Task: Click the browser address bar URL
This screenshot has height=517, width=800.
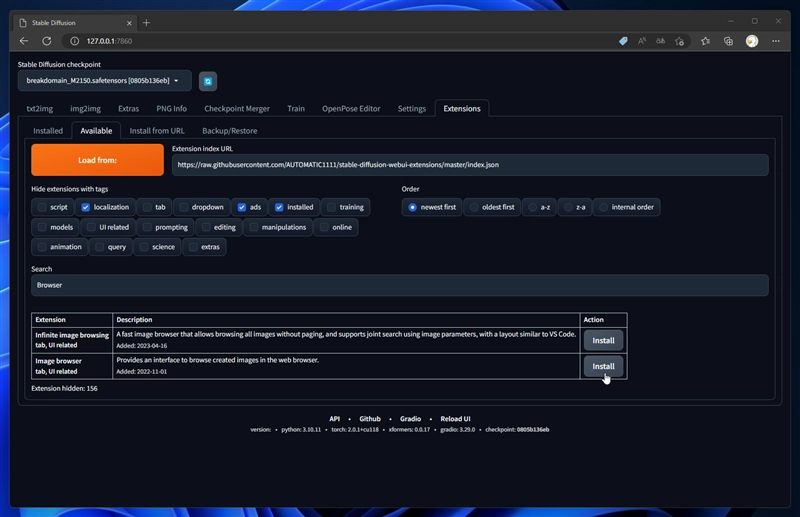Action: [x=109, y=41]
